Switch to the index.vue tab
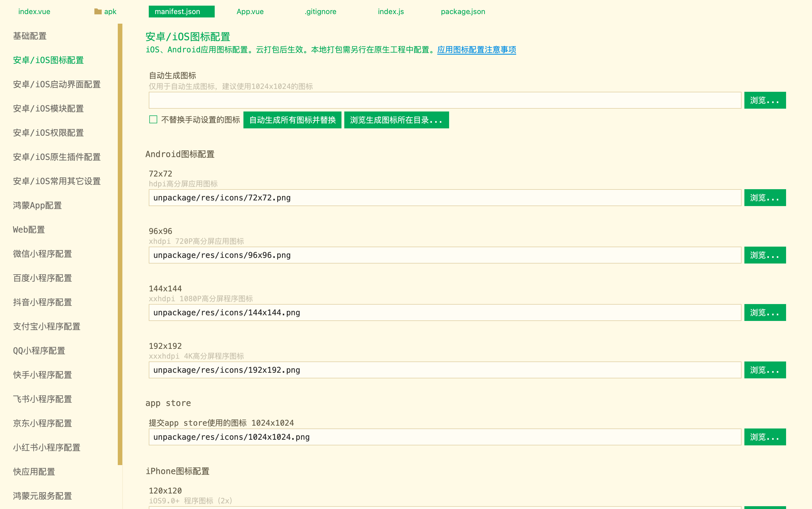Image resolution: width=812 pixels, height=509 pixels. click(34, 12)
